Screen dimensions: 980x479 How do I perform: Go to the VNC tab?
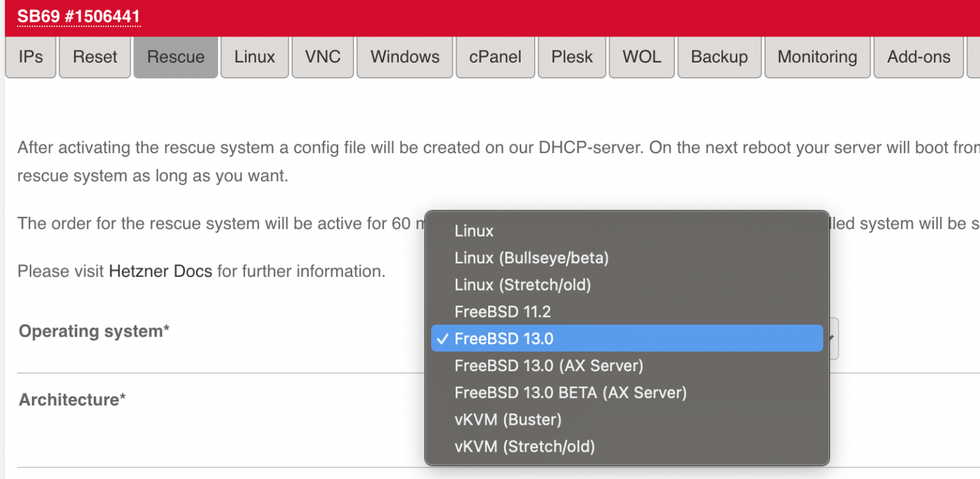tap(323, 57)
